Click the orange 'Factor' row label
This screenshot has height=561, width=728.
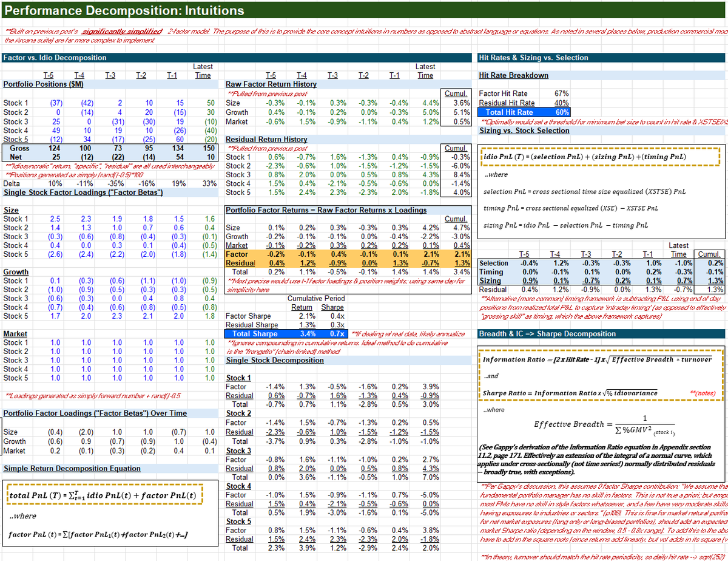click(237, 254)
